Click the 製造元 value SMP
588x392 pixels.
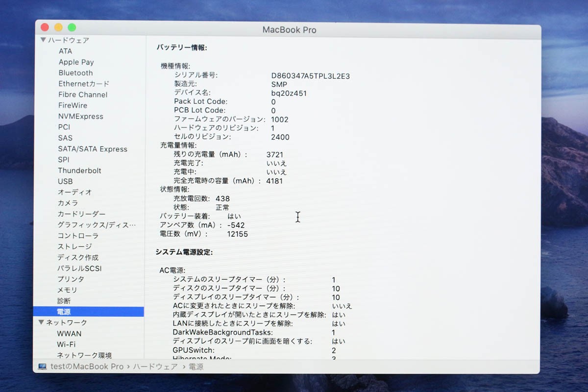pos(279,84)
